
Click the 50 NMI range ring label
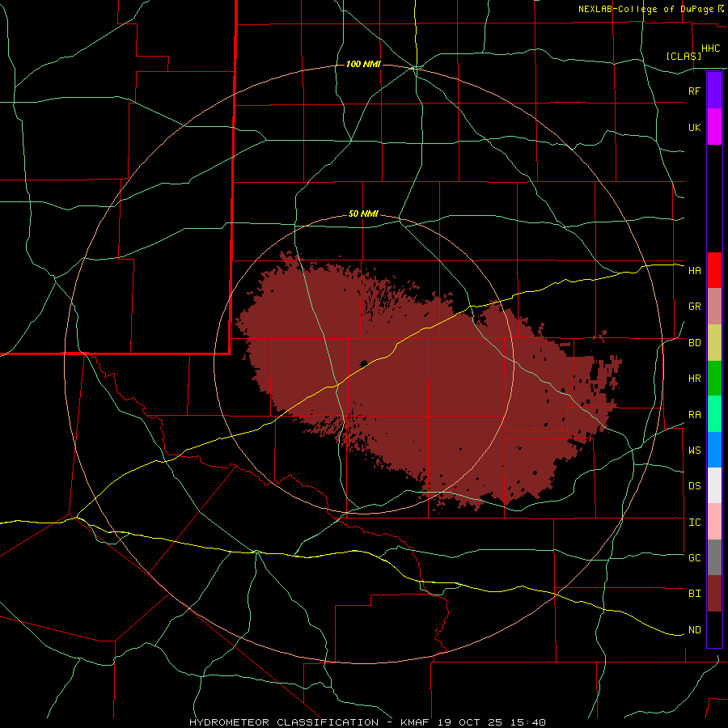[363, 214]
